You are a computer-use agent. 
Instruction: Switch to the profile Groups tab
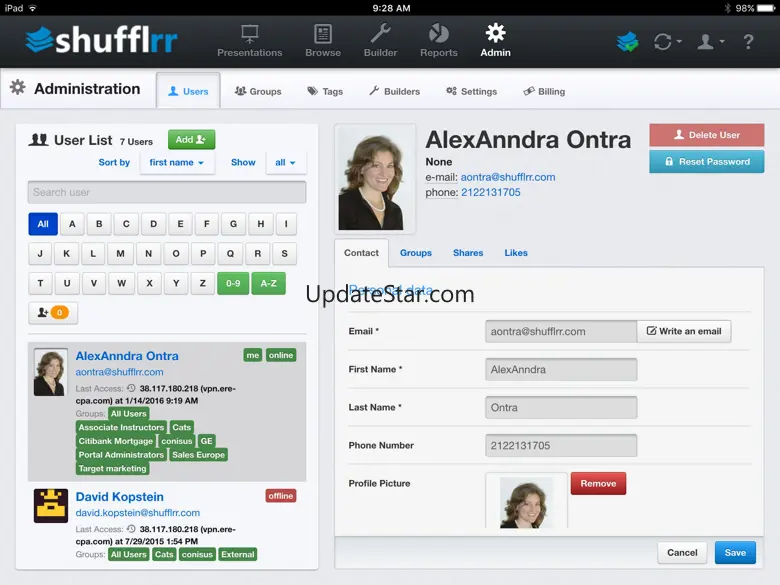(x=416, y=253)
